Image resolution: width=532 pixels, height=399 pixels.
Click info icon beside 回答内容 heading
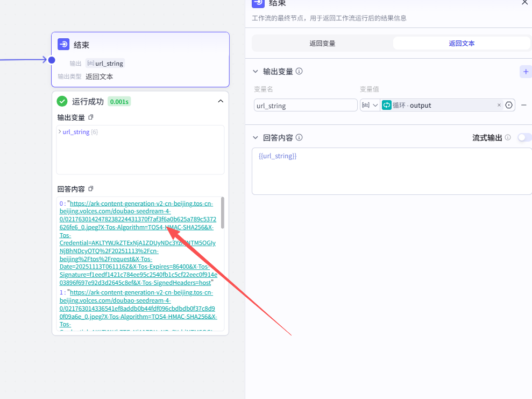point(299,137)
